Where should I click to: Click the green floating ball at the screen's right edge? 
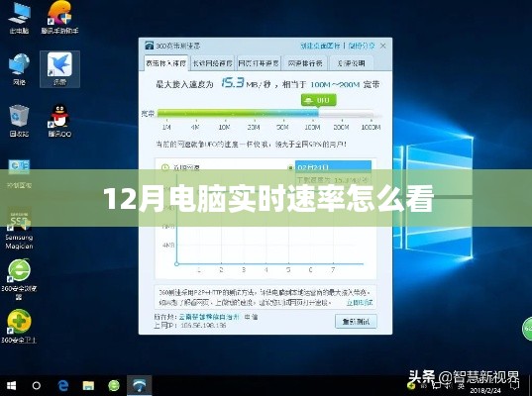pos(527,329)
